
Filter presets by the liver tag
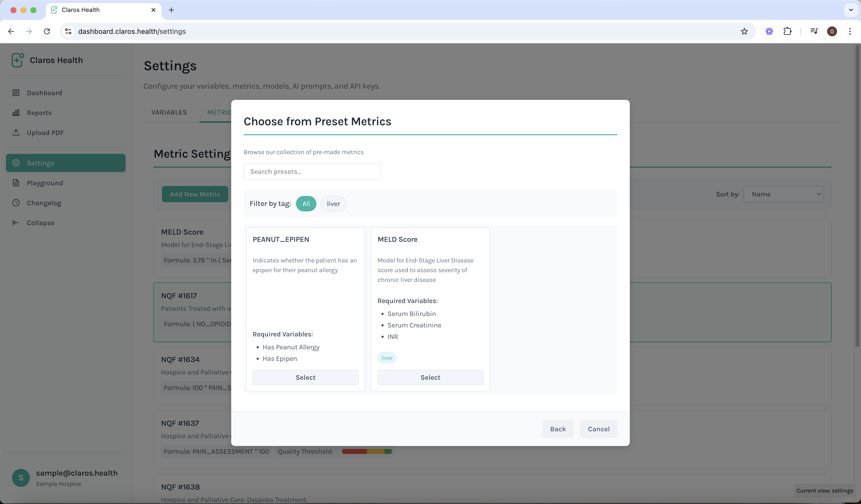tap(333, 203)
